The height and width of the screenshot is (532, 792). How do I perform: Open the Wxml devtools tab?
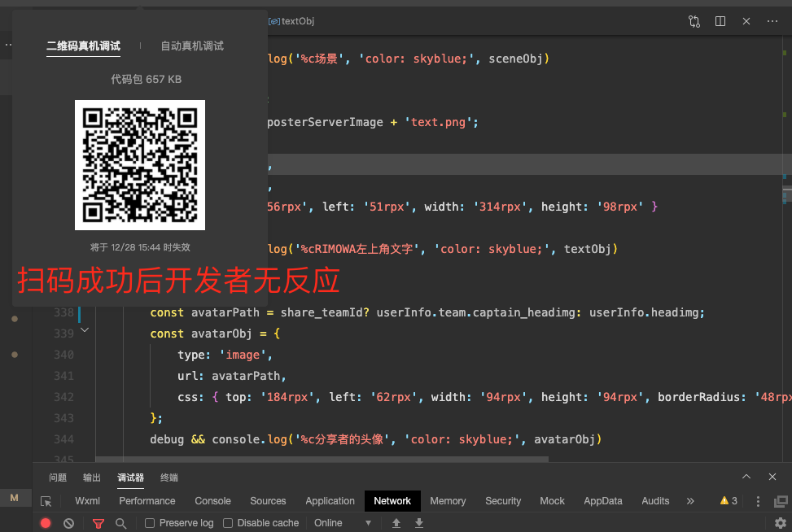coord(87,501)
